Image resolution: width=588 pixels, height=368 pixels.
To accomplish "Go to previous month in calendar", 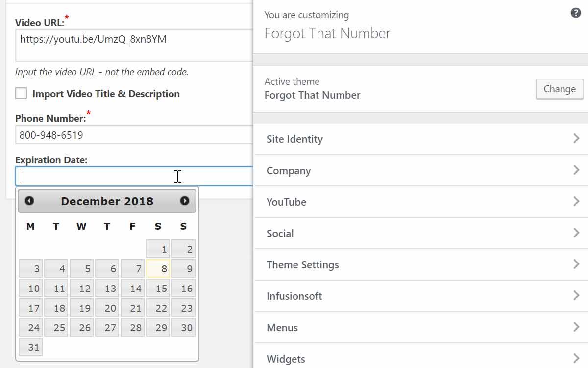I will click(x=29, y=201).
